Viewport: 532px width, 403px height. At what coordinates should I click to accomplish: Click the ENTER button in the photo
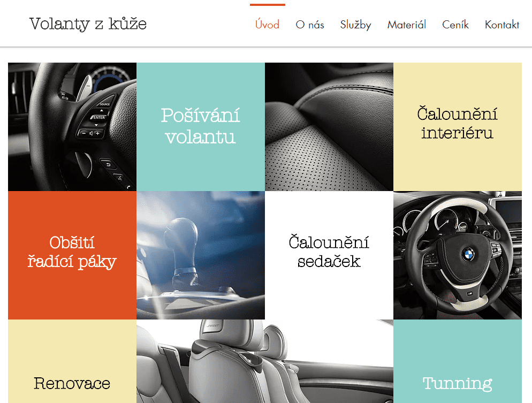coord(98,117)
